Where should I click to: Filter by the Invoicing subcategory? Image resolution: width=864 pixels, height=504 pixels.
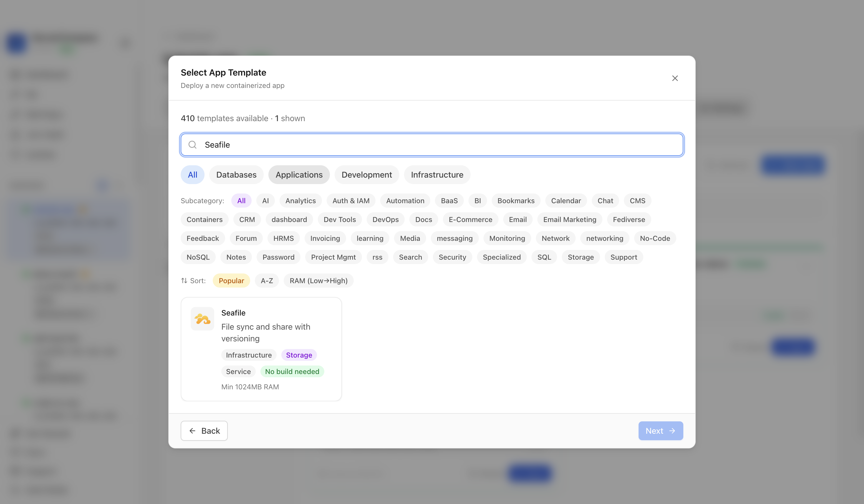[x=325, y=238]
